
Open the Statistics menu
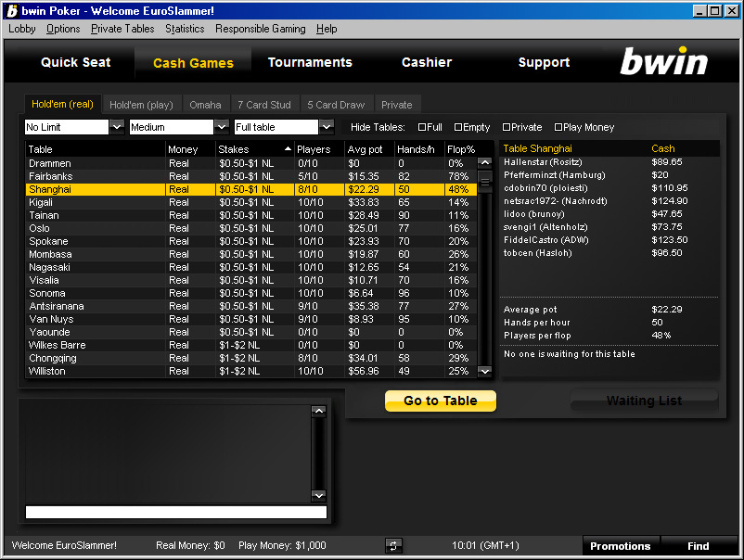[185, 29]
